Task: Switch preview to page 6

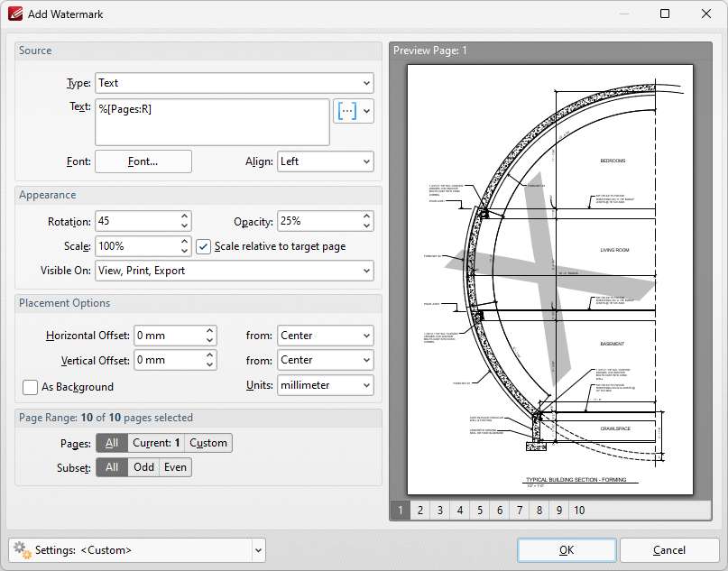Action: (500, 511)
